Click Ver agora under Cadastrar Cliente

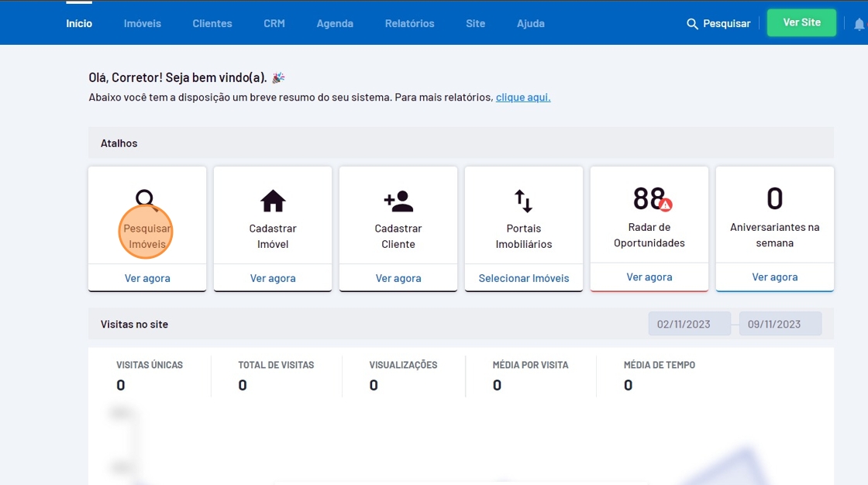(398, 278)
